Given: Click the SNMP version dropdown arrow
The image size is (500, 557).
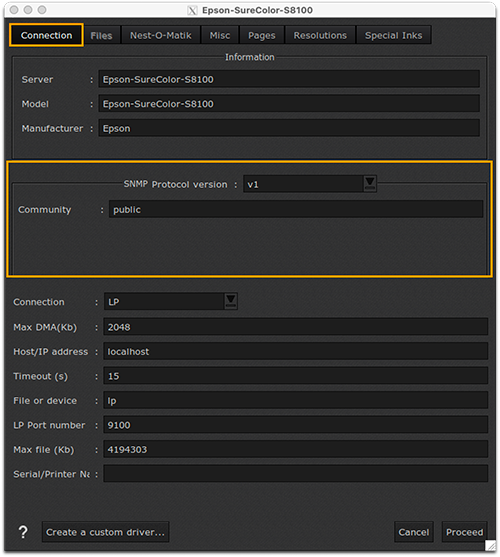Looking at the screenshot, I should pyautogui.click(x=370, y=184).
